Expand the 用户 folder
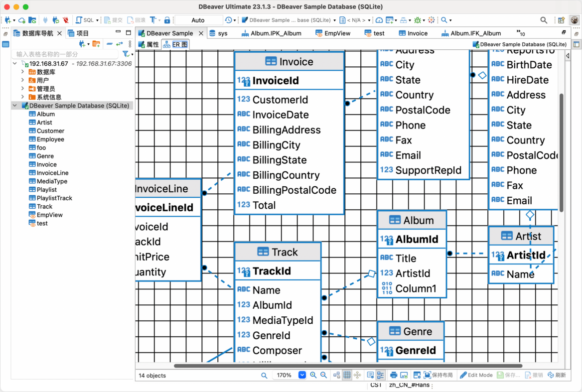This screenshot has width=582, height=392. pyautogui.click(x=22, y=80)
